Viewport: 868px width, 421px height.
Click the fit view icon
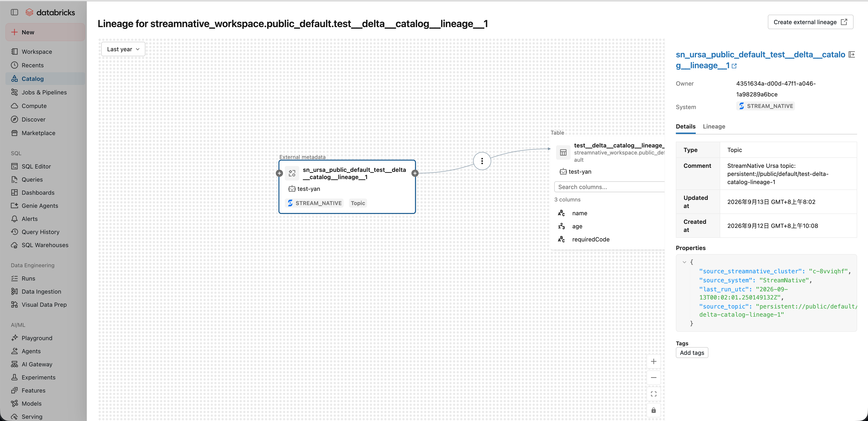653,394
